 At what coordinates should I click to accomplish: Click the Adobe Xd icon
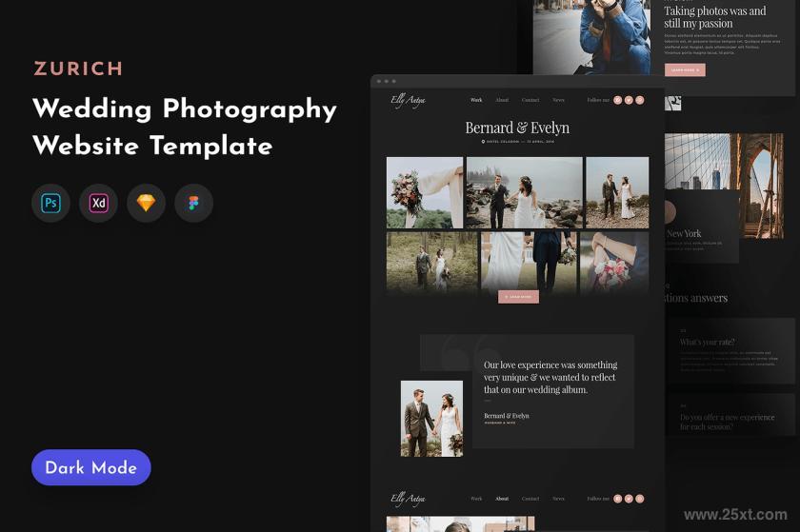coord(98,203)
